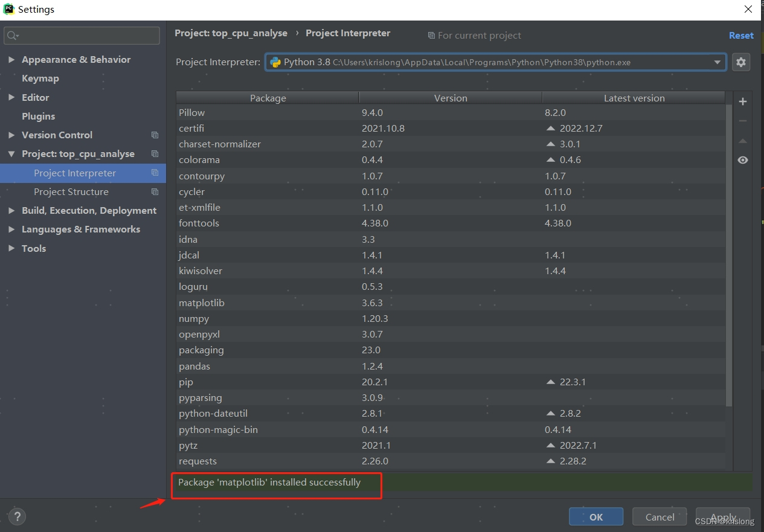
Task: Select the idna package row
Action: pyautogui.click(x=451, y=240)
